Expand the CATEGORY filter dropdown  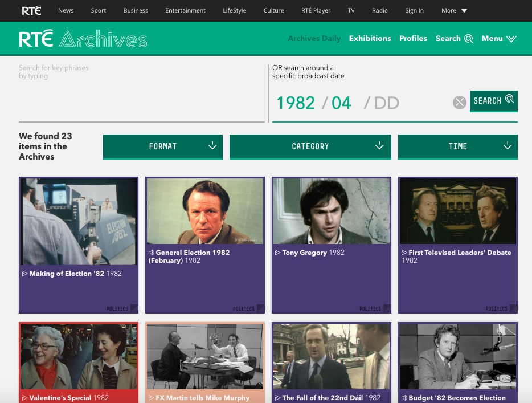click(x=310, y=146)
